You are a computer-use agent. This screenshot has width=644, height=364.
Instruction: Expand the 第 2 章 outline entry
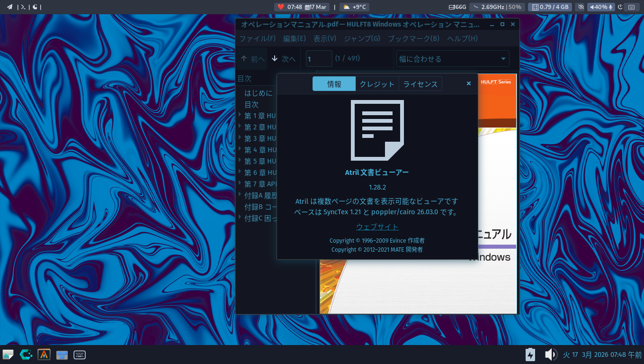pyautogui.click(x=240, y=127)
